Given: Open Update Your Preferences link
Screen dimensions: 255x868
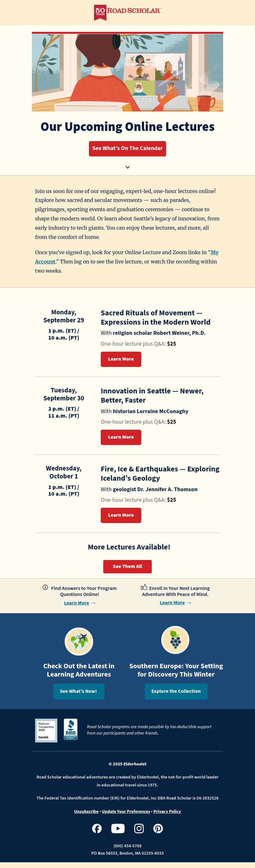Looking at the screenshot, I should 126,811.
